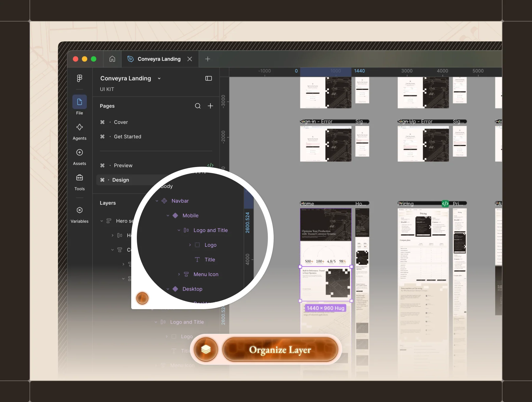The height and width of the screenshot is (402, 532).
Task: Expand the Menu Icon layer chevron
Action: (x=179, y=274)
